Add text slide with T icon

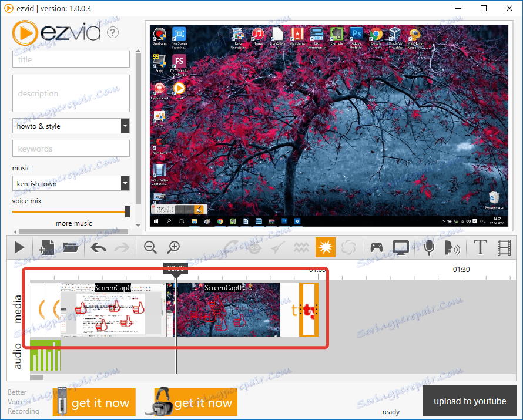click(x=480, y=247)
